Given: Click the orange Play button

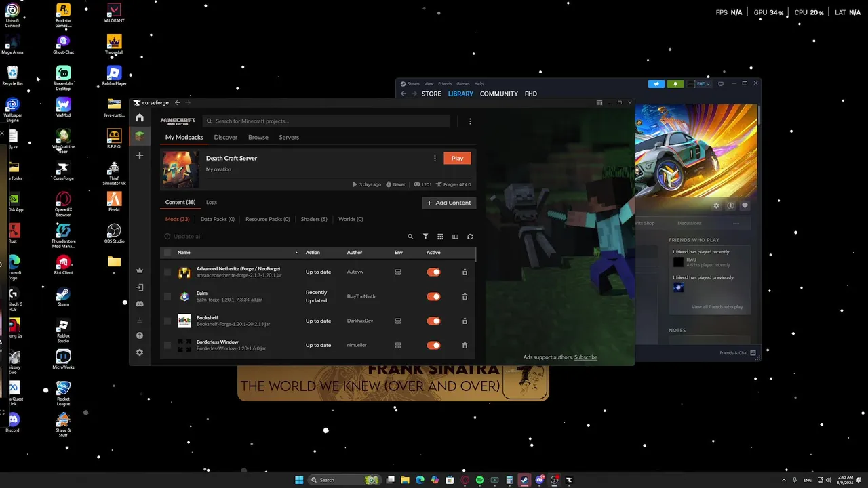Looking at the screenshot, I should [x=457, y=159].
